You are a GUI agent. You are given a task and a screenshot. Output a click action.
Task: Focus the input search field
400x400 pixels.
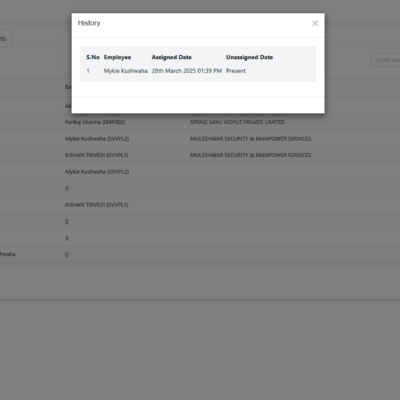(x=386, y=60)
